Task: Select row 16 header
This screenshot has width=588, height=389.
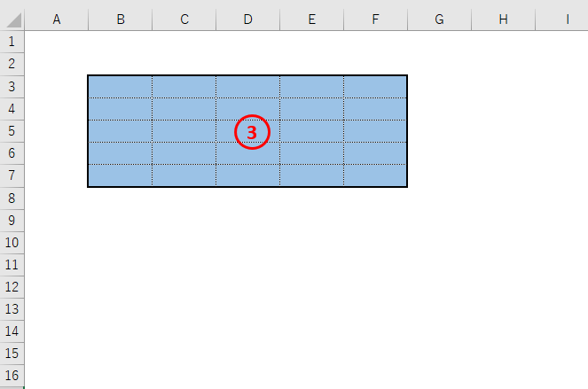Action: click(12, 376)
